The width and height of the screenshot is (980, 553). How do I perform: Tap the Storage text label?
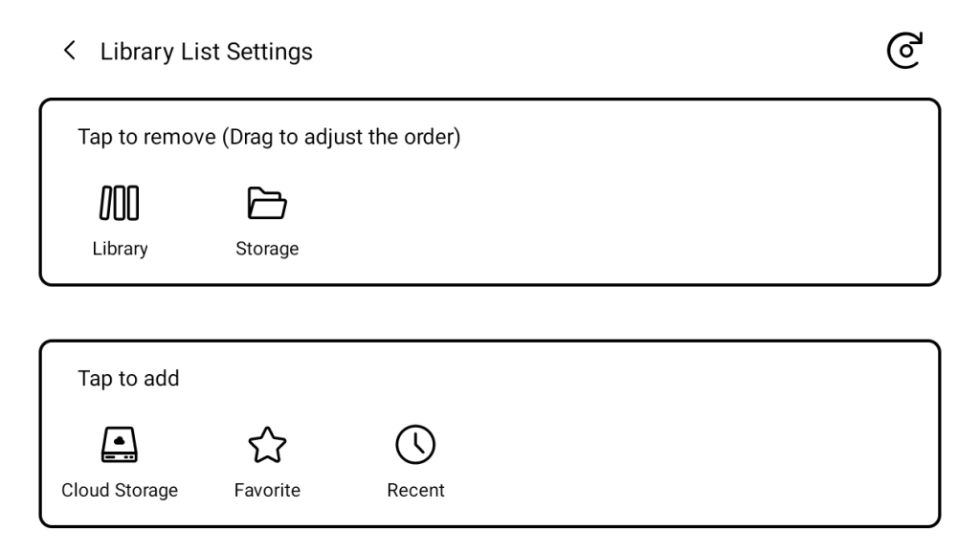coord(267,249)
